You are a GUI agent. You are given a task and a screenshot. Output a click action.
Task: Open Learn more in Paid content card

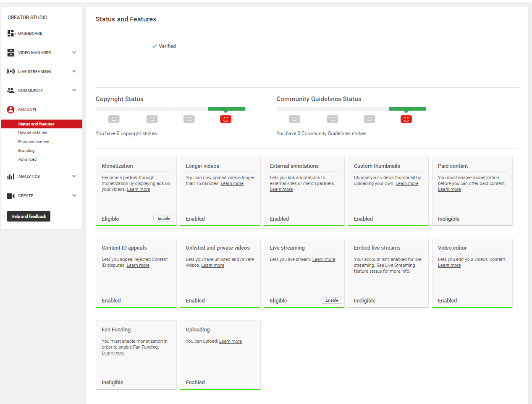click(449, 190)
